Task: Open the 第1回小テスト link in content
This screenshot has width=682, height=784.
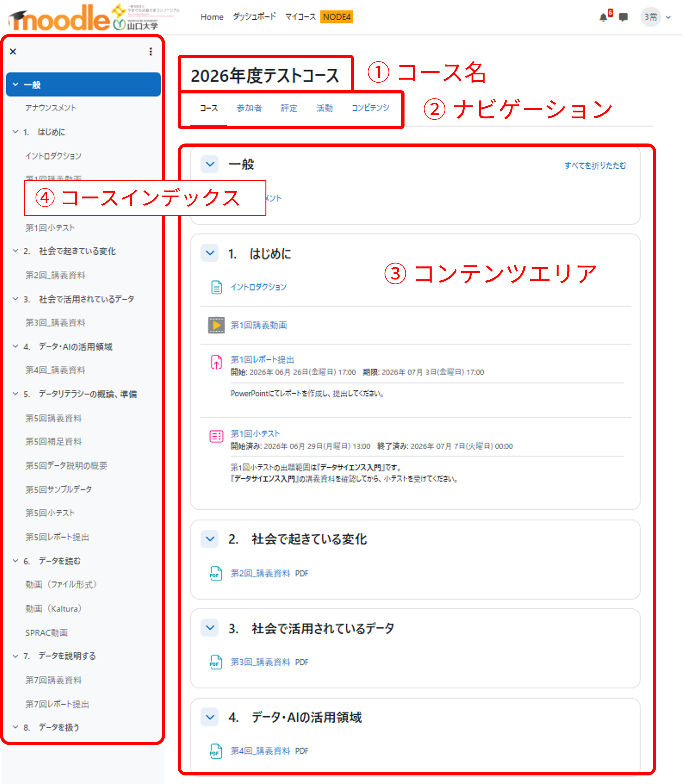Action: tap(255, 433)
